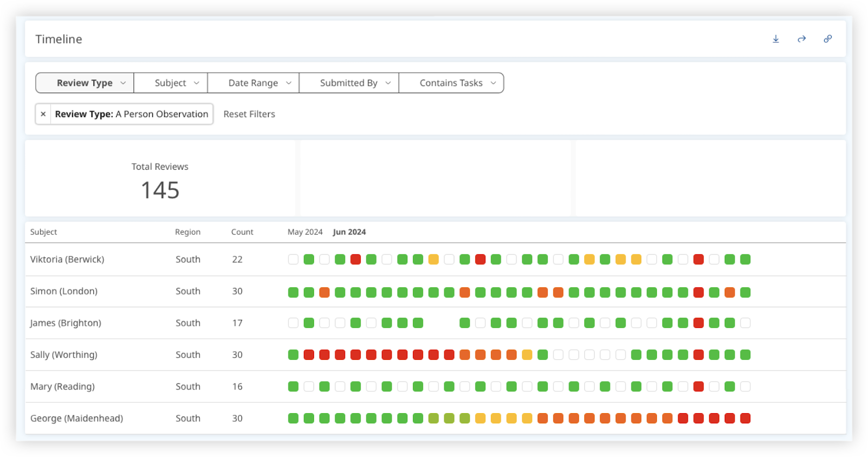Viewport: 868px width, 457px height.
Task: Sort by the Count column header
Action: [242, 232]
